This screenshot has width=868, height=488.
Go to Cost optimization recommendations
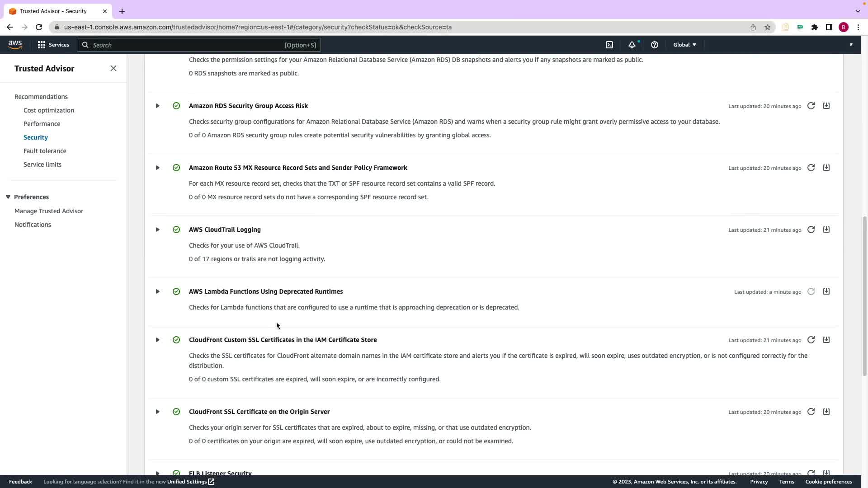pos(49,110)
